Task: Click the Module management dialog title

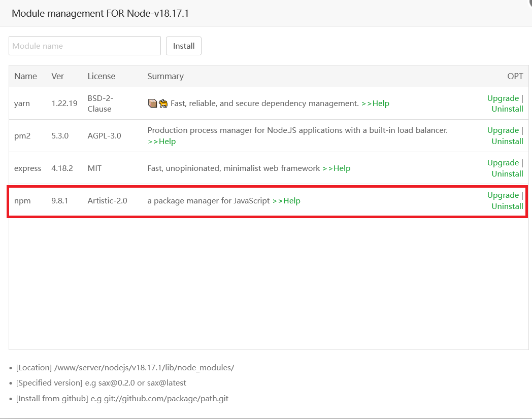Action: point(100,13)
